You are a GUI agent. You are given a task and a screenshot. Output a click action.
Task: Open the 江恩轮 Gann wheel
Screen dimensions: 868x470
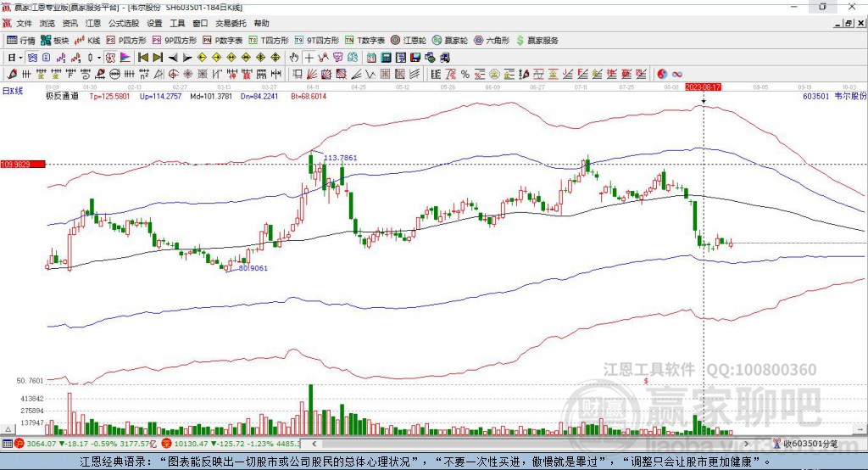409,41
